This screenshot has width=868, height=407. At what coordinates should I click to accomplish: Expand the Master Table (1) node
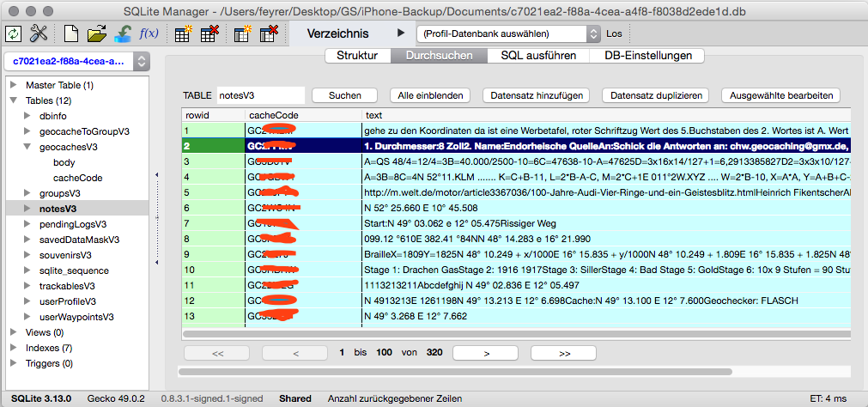13,85
